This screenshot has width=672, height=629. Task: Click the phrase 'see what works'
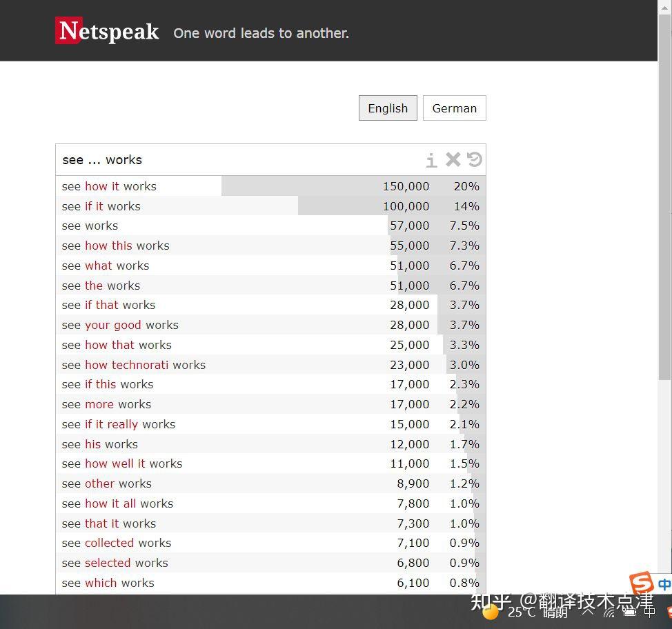pyautogui.click(x=105, y=266)
